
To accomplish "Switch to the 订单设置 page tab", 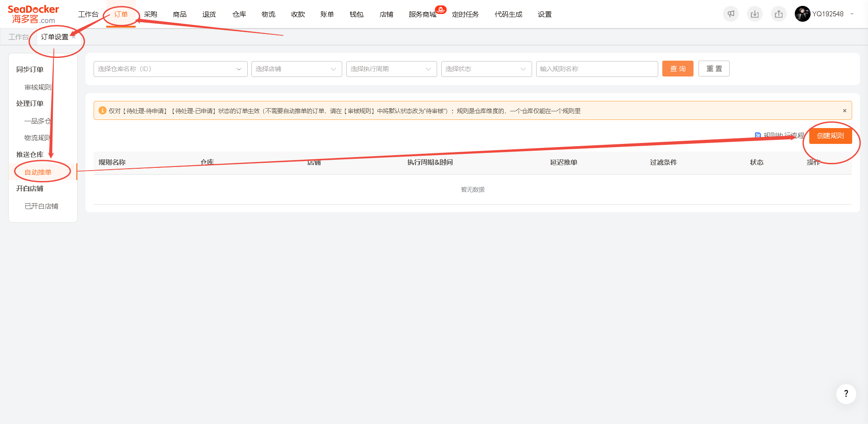I will 55,37.
